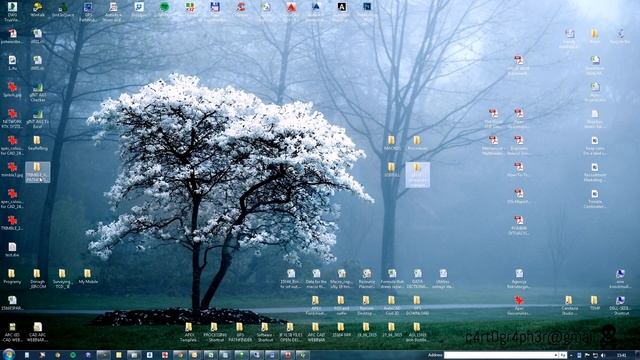Screen dimensions: 640x360
Task: Open the PROCESSING - Shortcut folder
Action: tap(214, 332)
